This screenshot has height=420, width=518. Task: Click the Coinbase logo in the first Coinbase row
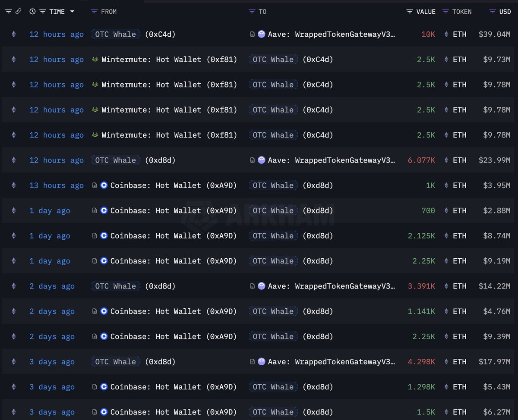tap(104, 185)
